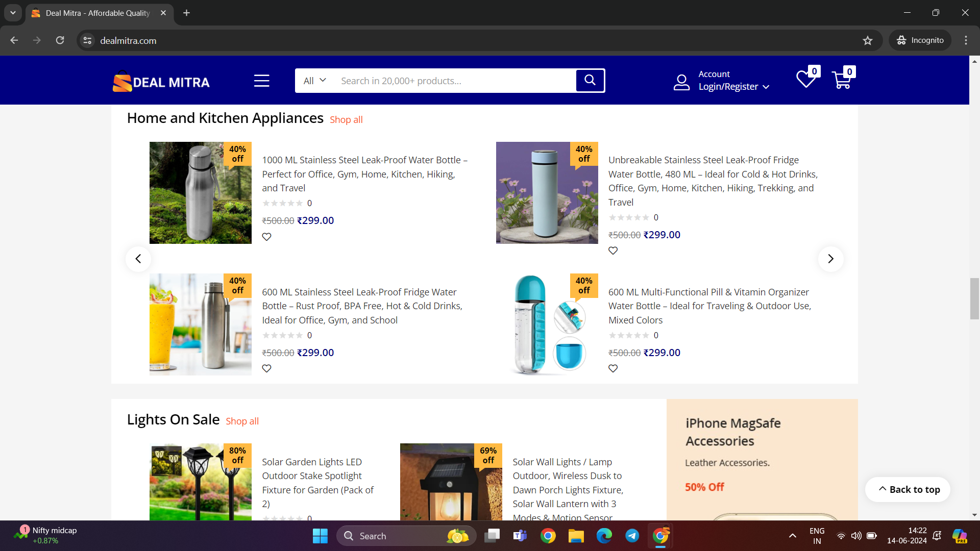Open the wishlist heart in header
This screenshot has width=980, height=551.
point(805,80)
